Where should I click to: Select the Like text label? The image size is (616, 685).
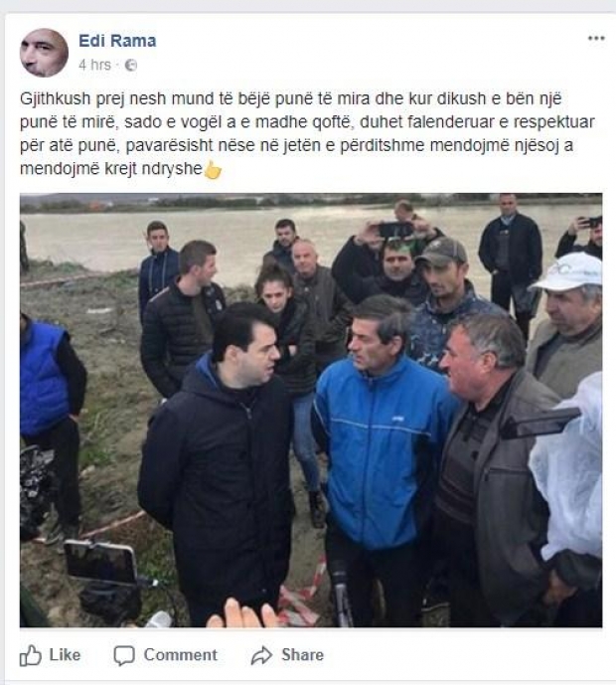(x=65, y=655)
